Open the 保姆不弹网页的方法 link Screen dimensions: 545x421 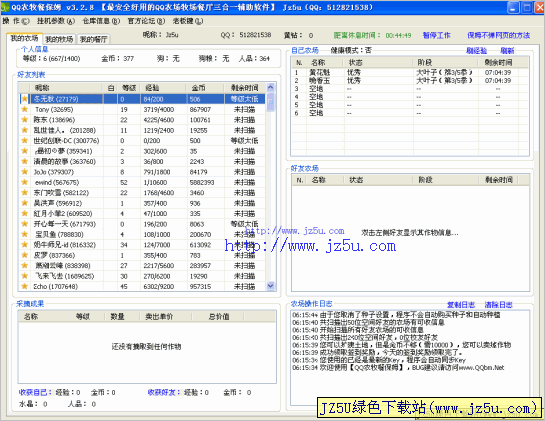(x=498, y=35)
